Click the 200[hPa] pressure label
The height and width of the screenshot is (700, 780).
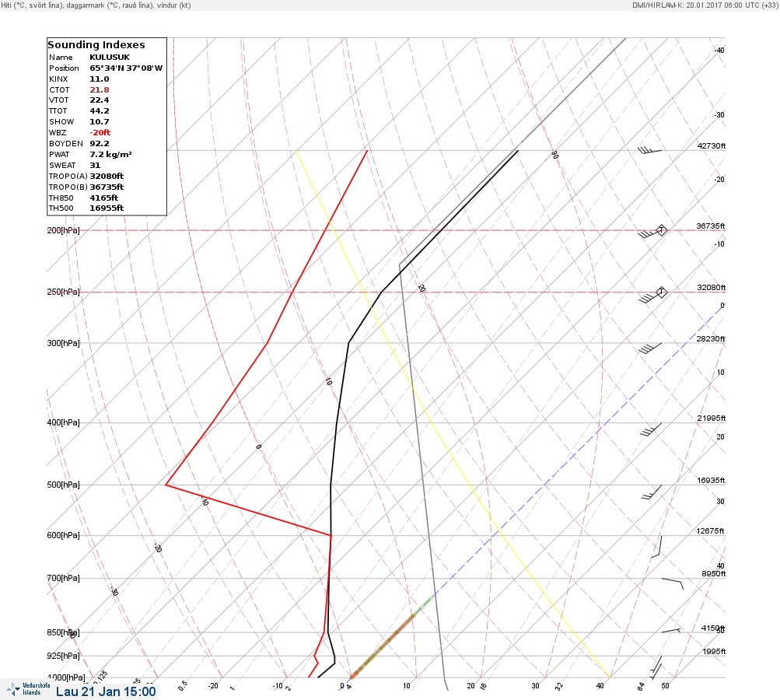pyautogui.click(x=63, y=230)
